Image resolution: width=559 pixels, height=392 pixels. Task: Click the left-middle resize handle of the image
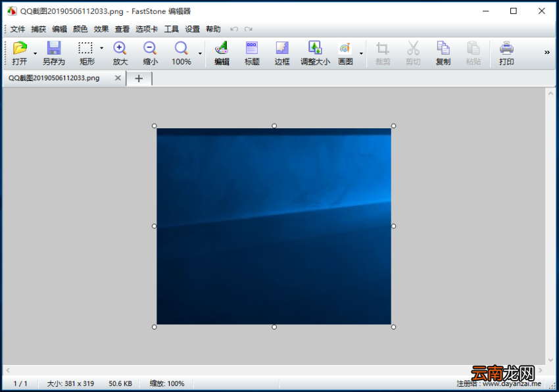[155, 226]
